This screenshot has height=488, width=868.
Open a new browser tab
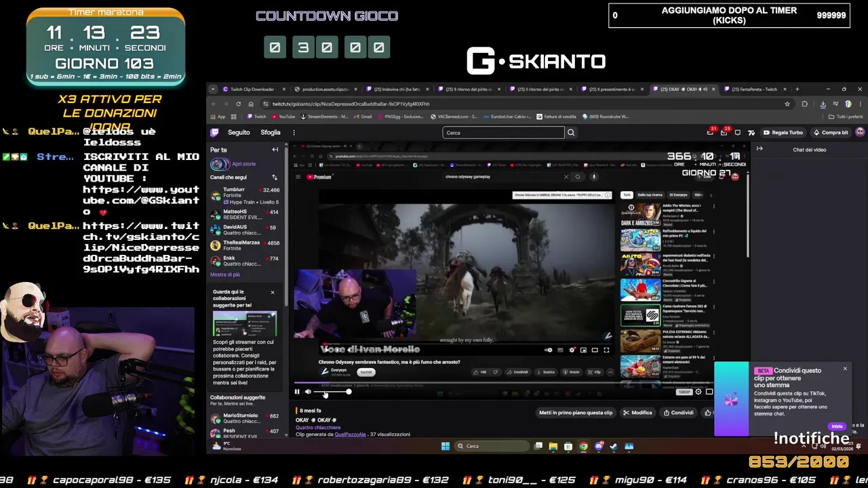tap(797, 89)
